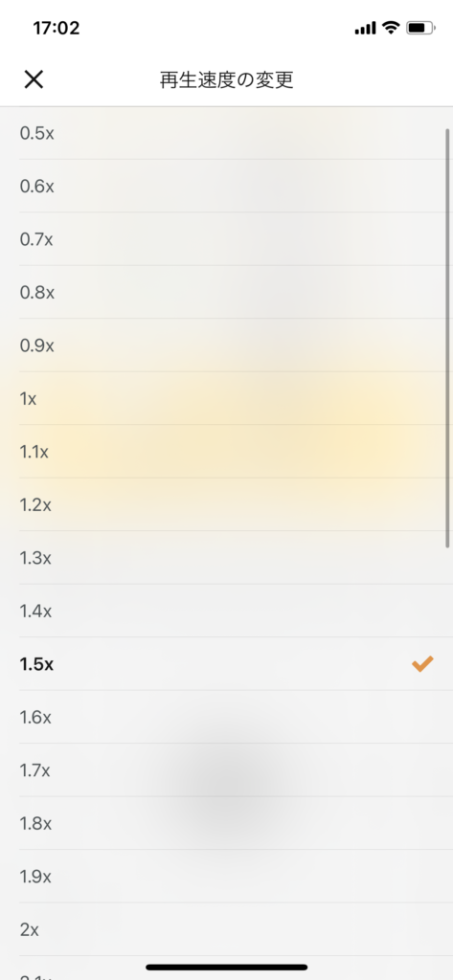
Task: Set playback speed to 2x
Action: (x=226, y=930)
